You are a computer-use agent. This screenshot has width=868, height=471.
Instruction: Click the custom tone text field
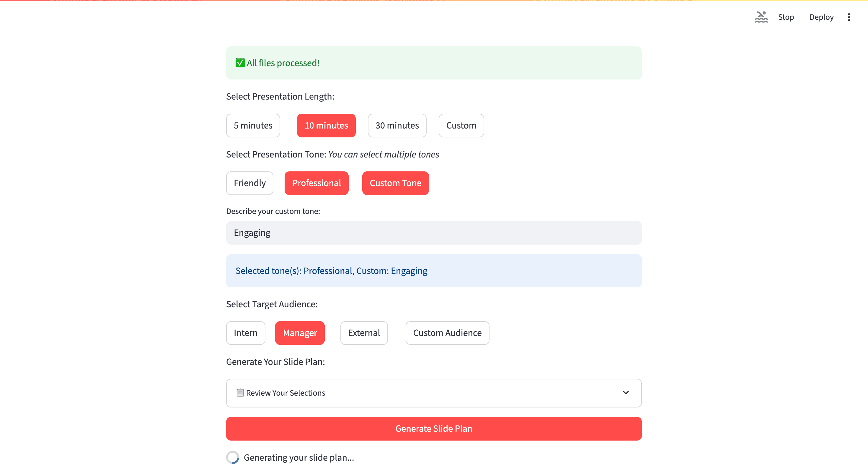click(433, 233)
